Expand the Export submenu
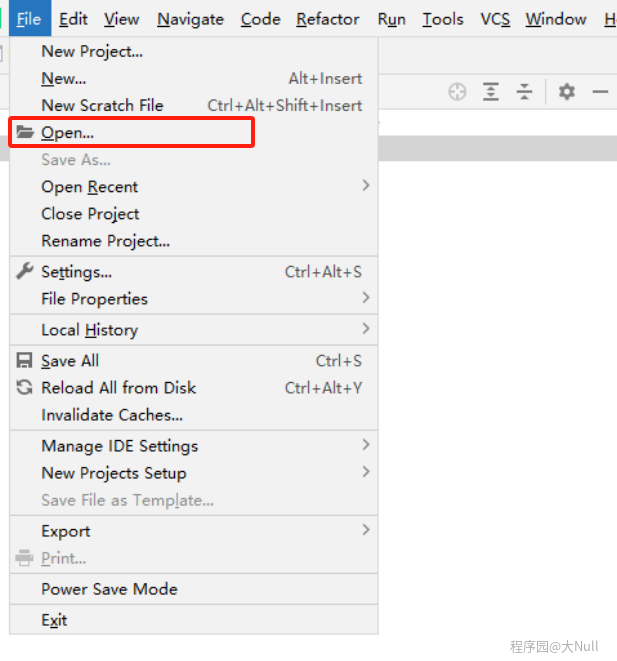 365,530
